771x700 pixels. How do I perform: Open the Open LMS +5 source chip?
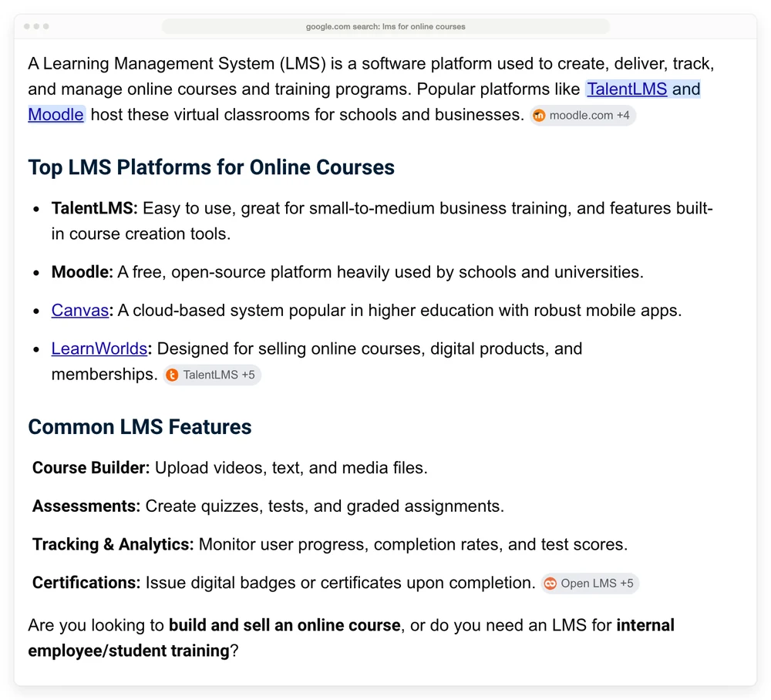(590, 584)
